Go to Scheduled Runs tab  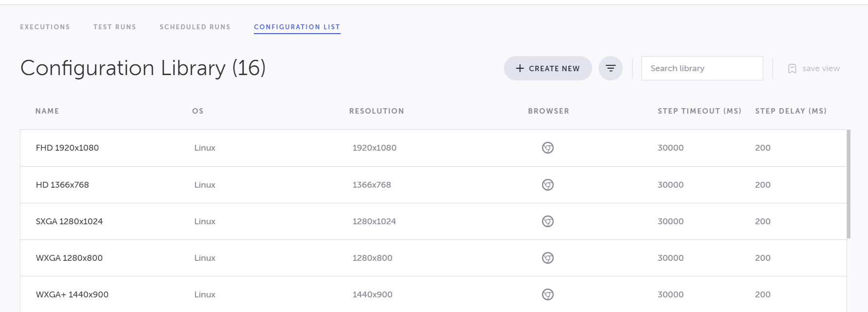(195, 27)
